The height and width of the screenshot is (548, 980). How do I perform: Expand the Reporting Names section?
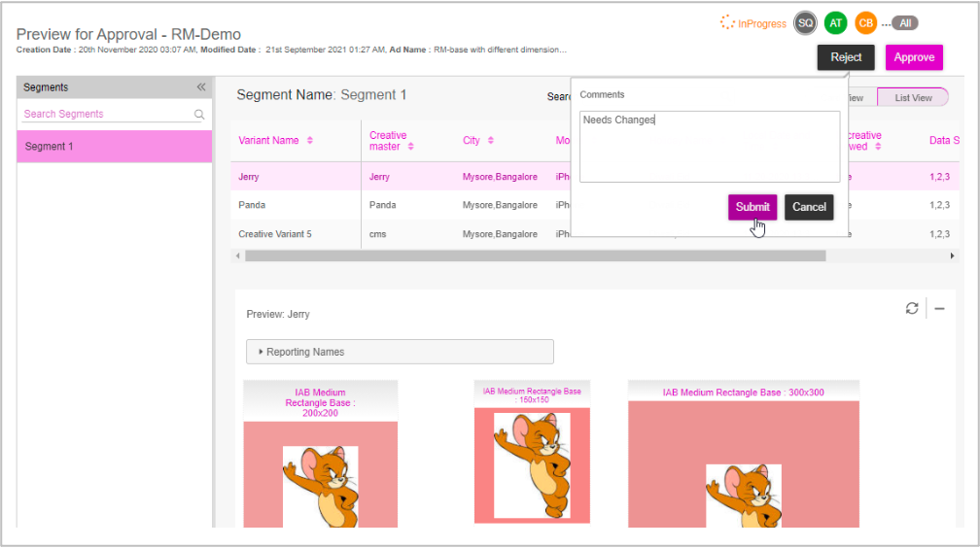(400, 352)
